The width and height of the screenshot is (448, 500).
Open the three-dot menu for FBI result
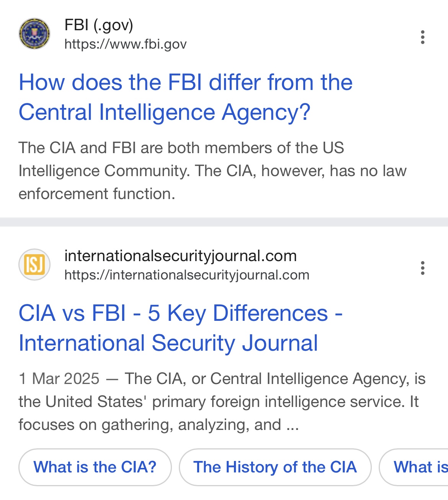point(422,37)
